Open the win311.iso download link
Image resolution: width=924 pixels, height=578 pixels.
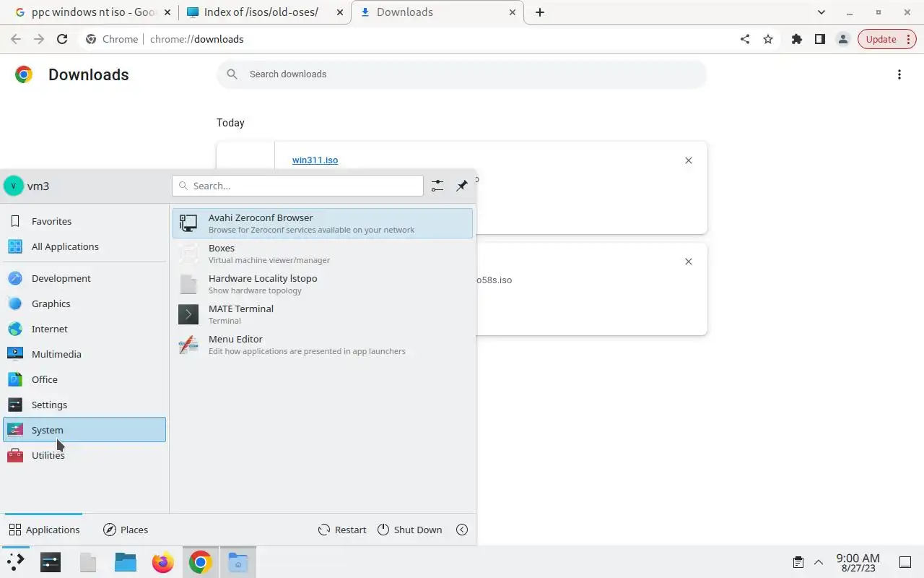315,160
